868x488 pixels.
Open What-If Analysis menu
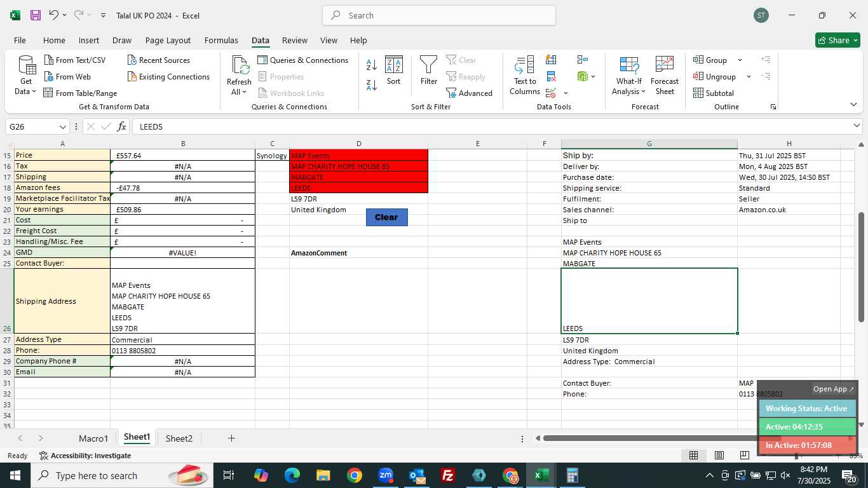tap(628, 76)
